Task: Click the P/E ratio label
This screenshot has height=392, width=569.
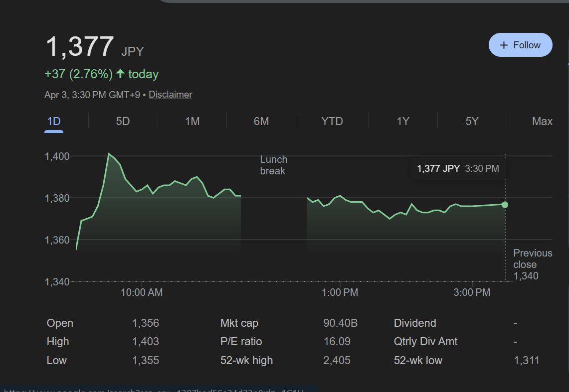Action: (x=241, y=342)
